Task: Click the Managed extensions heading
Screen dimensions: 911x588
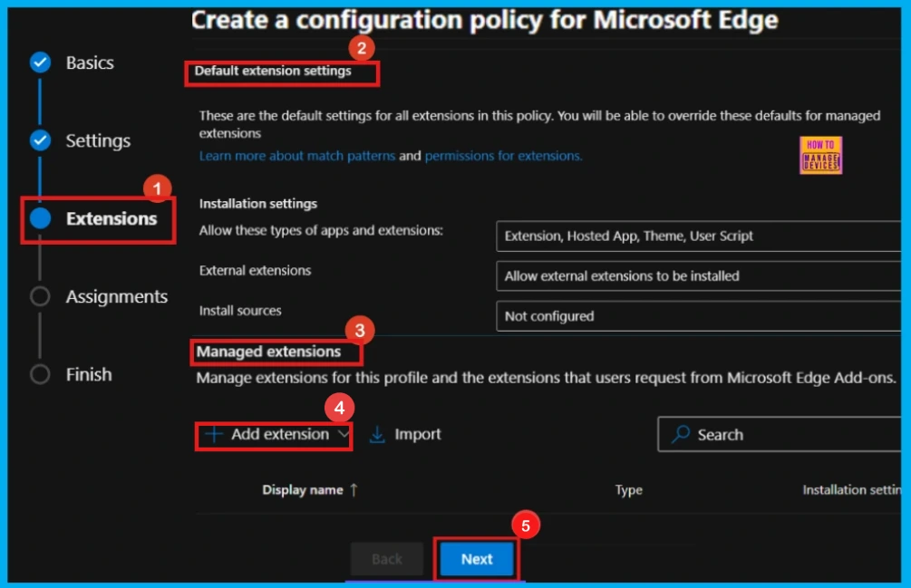Action: [268, 352]
